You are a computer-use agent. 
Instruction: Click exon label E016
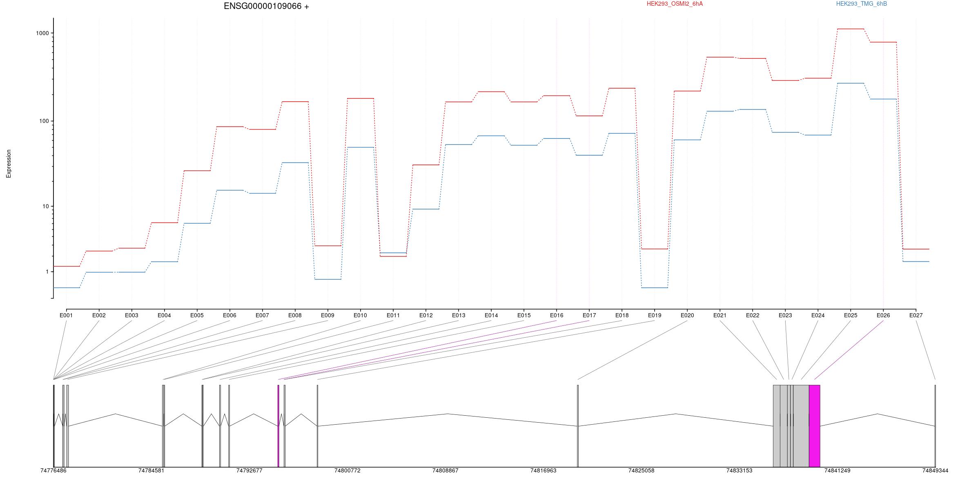coord(557,316)
